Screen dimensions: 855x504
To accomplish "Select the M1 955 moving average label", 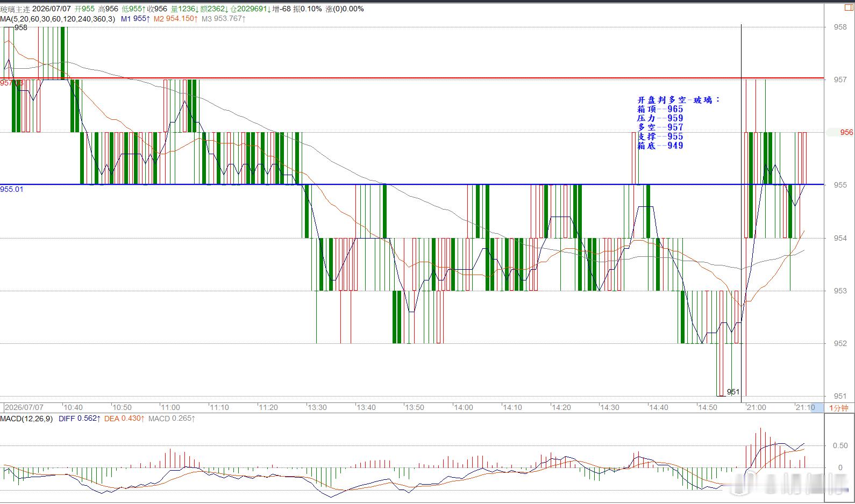I will pos(134,19).
